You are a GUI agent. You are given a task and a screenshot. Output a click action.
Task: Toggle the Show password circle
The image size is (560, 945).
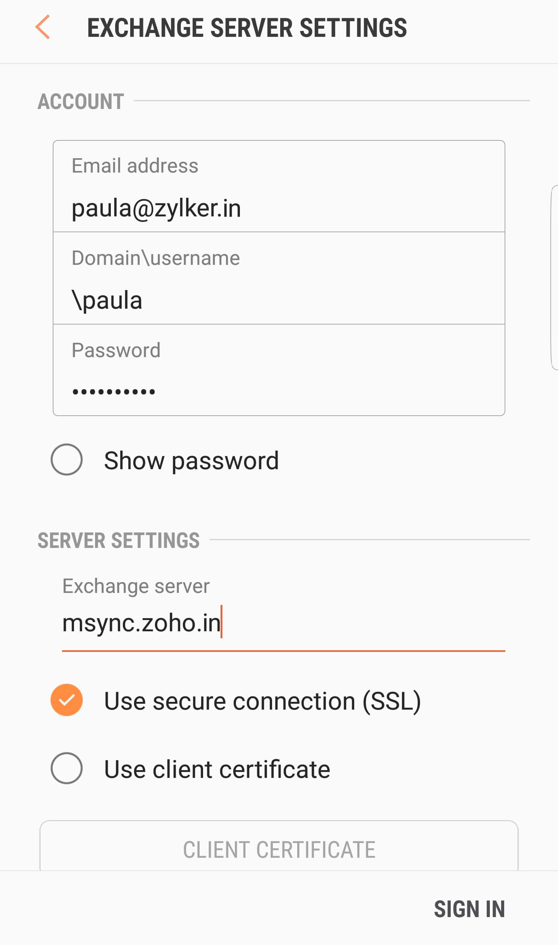67,460
